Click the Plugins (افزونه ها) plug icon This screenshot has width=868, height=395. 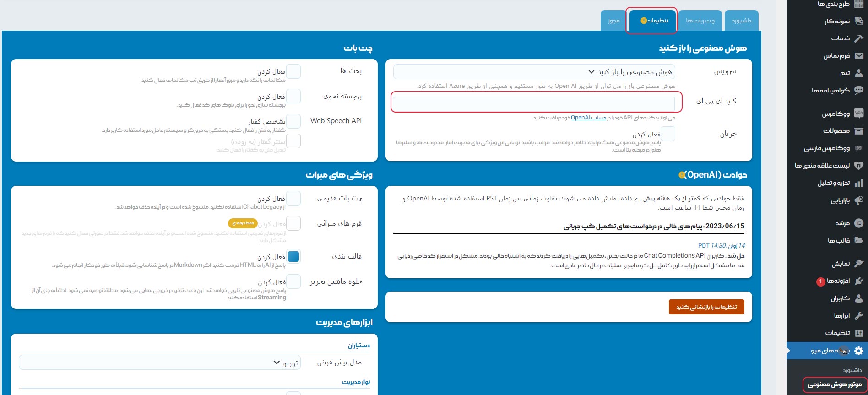click(859, 281)
